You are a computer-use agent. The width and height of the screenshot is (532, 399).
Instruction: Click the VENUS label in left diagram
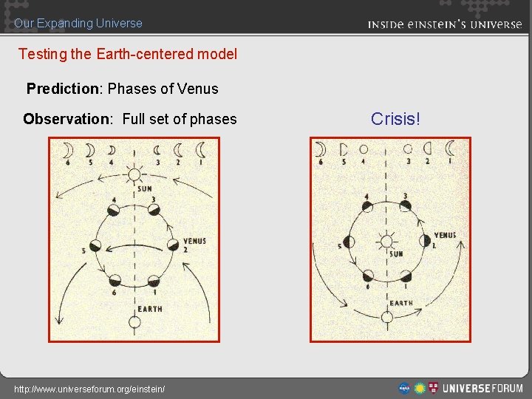pyautogui.click(x=195, y=241)
